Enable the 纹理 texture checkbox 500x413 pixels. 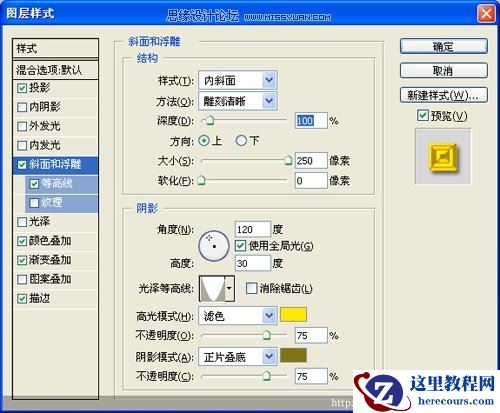click(x=34, y=203)
